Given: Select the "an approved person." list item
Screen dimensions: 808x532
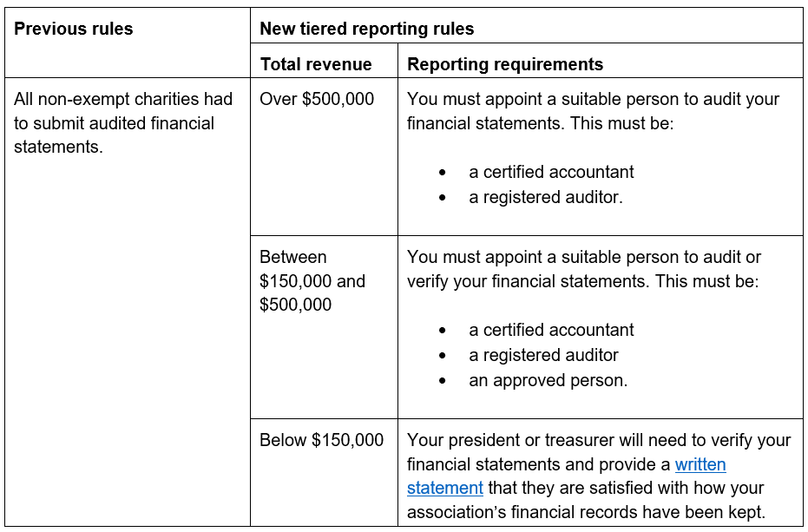Looking at the screenshot, I should [548, 380].
